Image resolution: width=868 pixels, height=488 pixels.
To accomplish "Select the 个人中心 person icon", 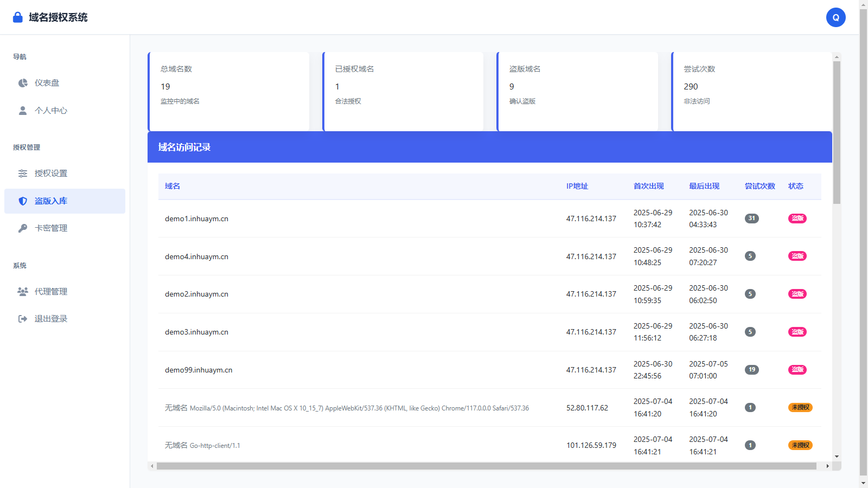I will coord(22,110).
